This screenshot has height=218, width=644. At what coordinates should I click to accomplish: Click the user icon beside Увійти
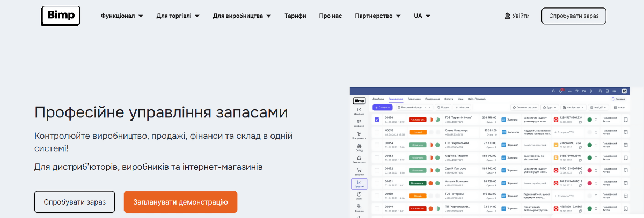(x=507, y=16)
